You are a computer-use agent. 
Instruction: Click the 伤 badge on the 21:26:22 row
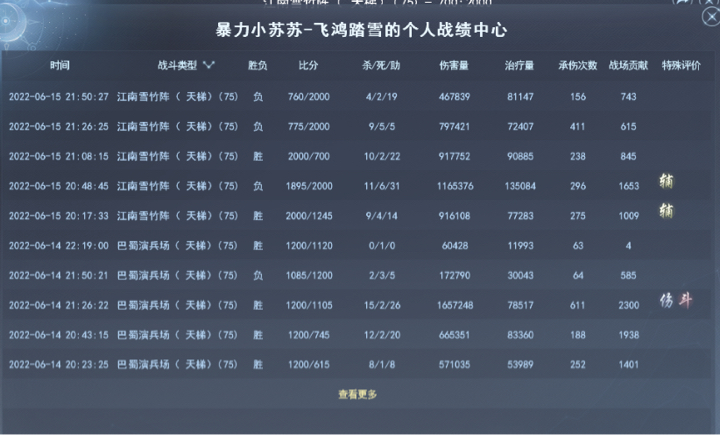tap(666, 301)
